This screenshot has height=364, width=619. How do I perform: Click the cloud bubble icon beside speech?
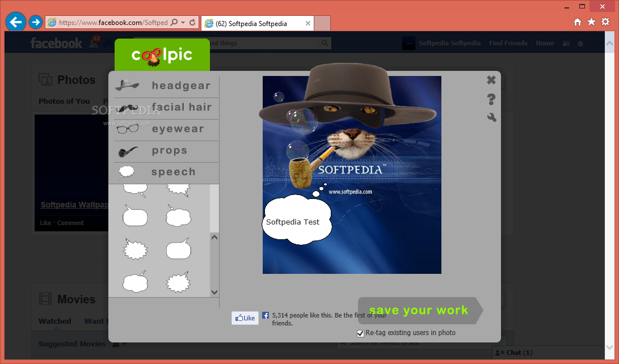coord(127,172)
